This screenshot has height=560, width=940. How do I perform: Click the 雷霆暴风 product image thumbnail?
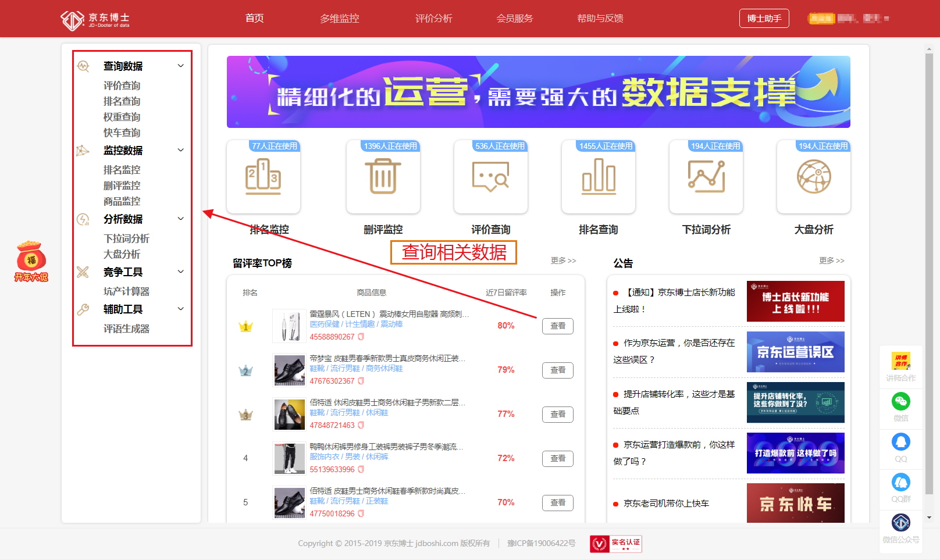click(290, 326)
